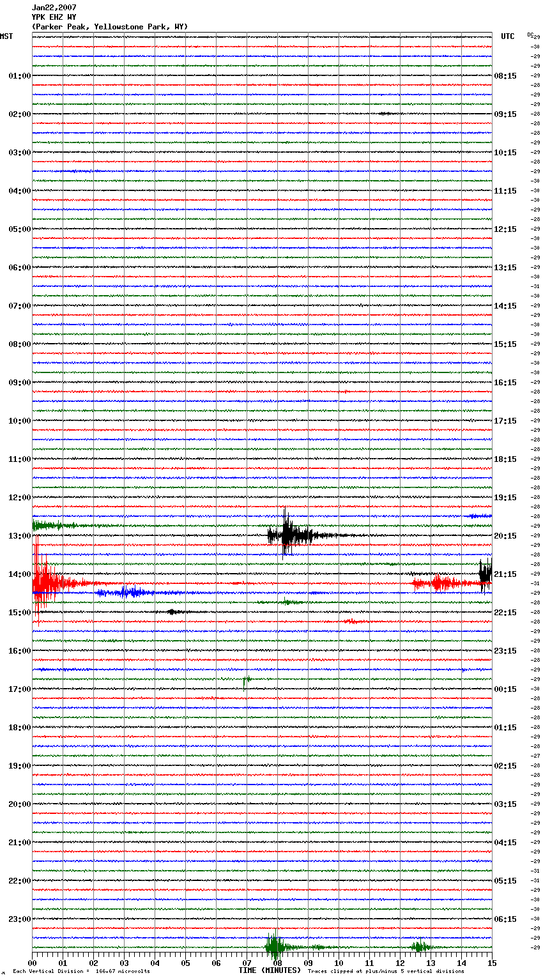
Task: Select the 03:00 MST time label
Action: click(20, 153)
